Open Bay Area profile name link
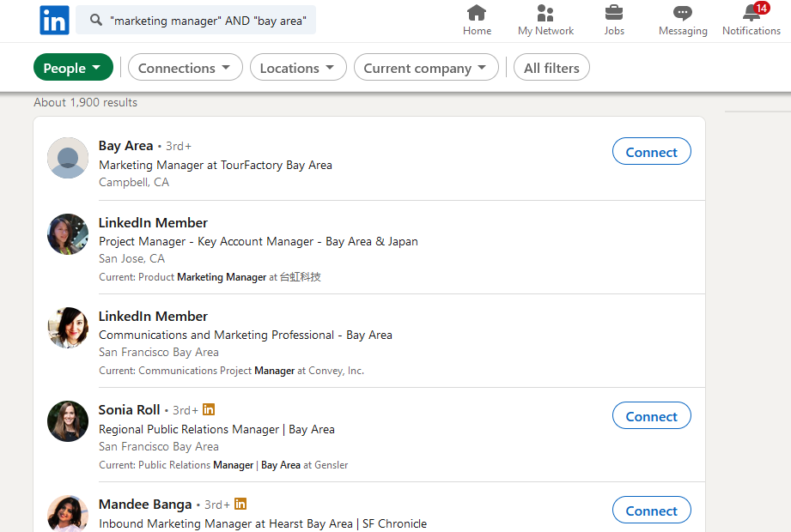The width and height of the screenshot is (791, 532). (125, 146)
